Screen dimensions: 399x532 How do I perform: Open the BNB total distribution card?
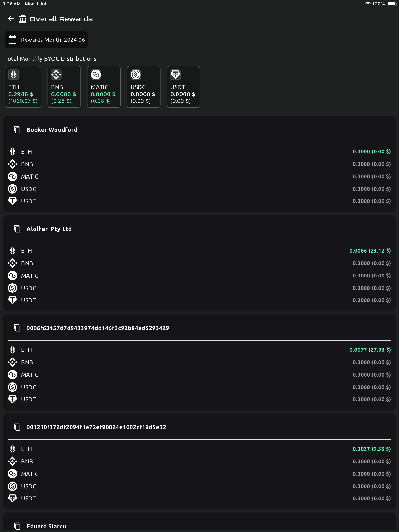click(64, 87)
